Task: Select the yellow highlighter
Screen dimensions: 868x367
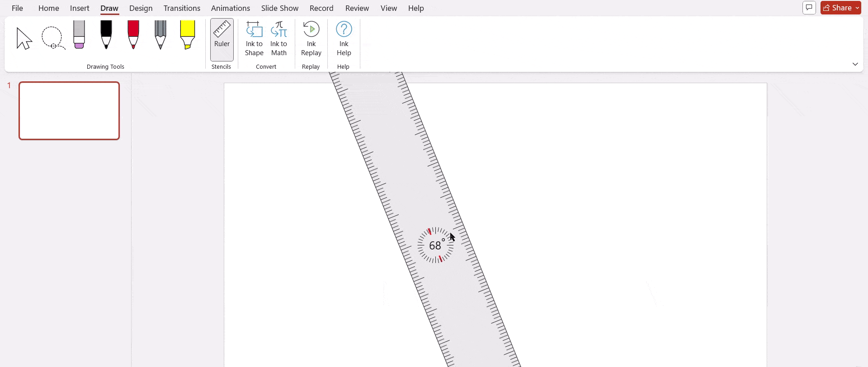Action: [187, 35]
